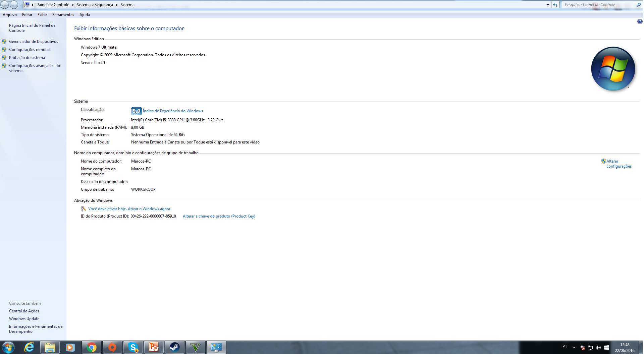The height and width of the screenshot is (362, 644).
Task: Click Ativar o Windows agora link
Action: [x=149, y=209]
